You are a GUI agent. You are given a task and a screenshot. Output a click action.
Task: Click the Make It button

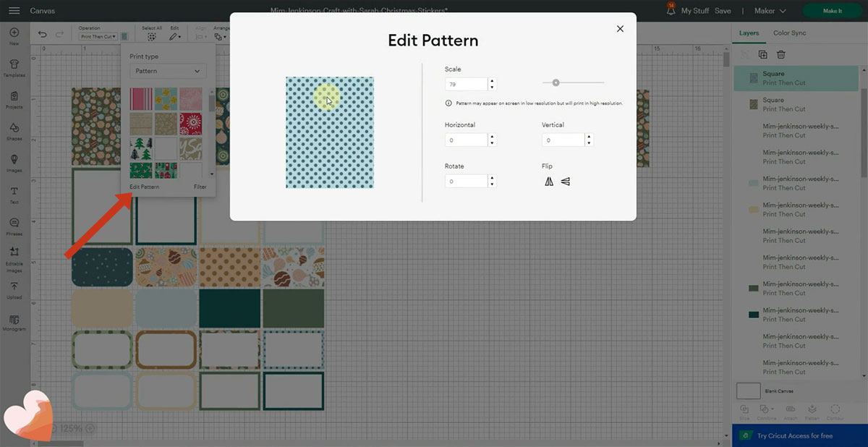832,11
